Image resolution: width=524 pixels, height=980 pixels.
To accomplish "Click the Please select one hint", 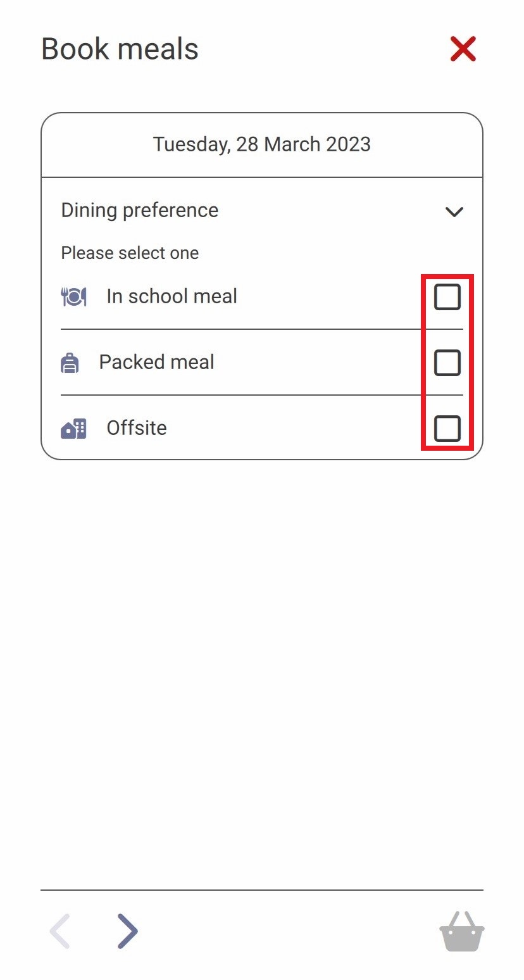I will point(130,253).
